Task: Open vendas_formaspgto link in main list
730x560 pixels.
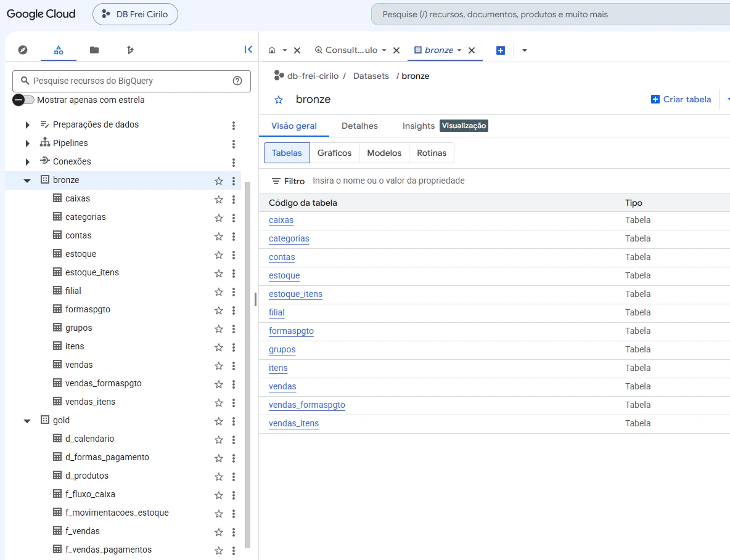Action: pos(307,405)
